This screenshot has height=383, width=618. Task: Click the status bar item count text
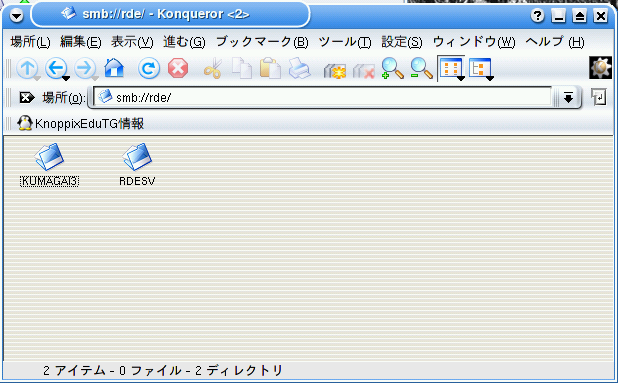coord(163,370)
